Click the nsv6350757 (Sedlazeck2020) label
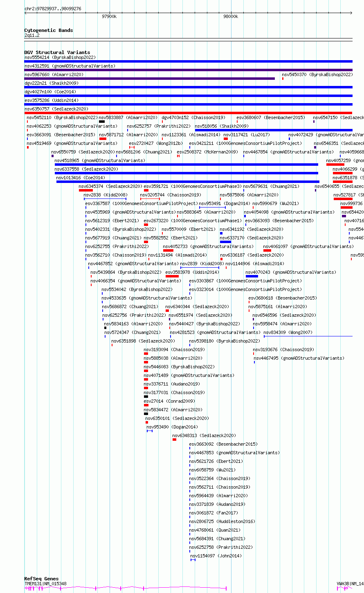This screenshot has height=593, width=364. click(x=56, y=109)
